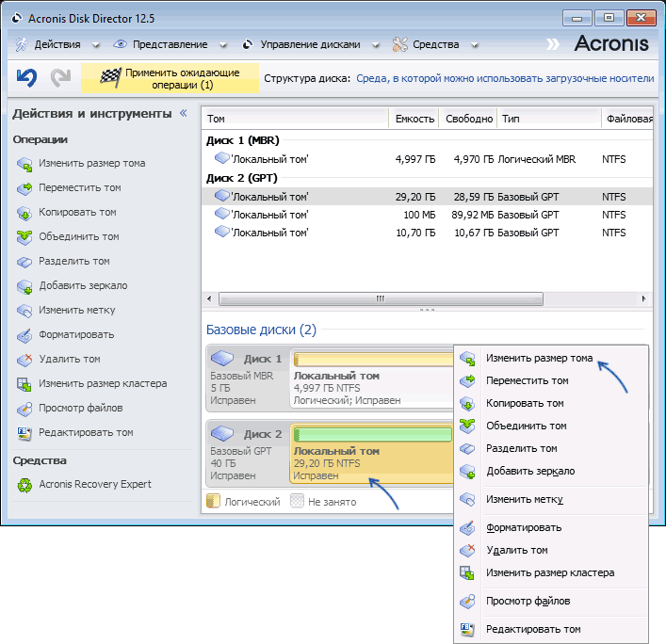Choose Копировать том in context menu
This screenshot has height=644, width=666.
tap(551, 403)
